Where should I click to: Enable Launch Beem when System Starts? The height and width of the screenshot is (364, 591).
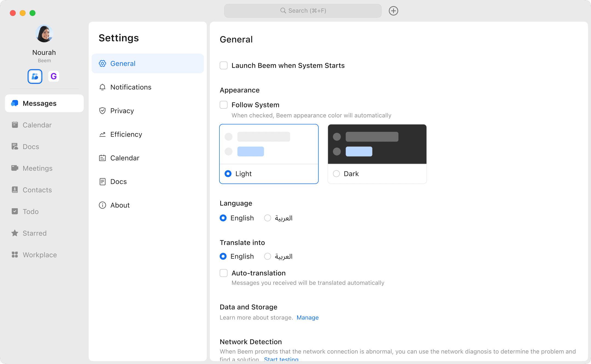pos(224,66)
